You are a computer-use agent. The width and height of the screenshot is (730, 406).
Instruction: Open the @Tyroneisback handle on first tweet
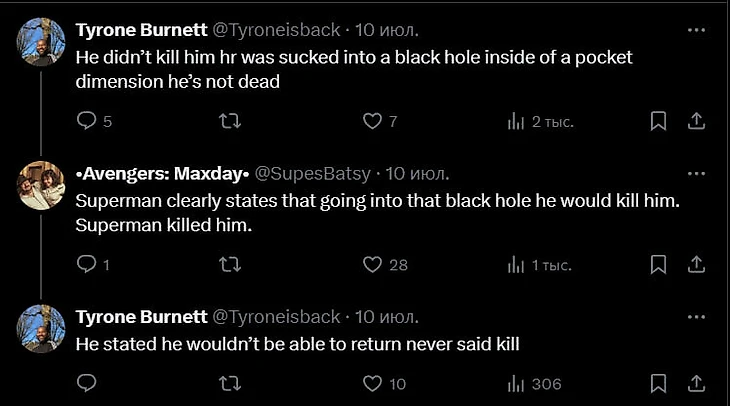[276, 30]
